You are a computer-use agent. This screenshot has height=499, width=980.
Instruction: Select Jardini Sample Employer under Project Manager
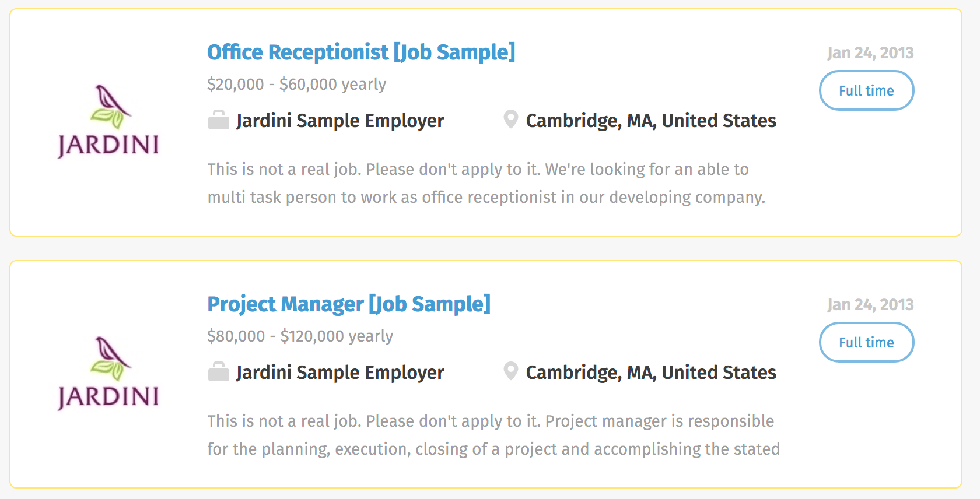coord(340,373)
